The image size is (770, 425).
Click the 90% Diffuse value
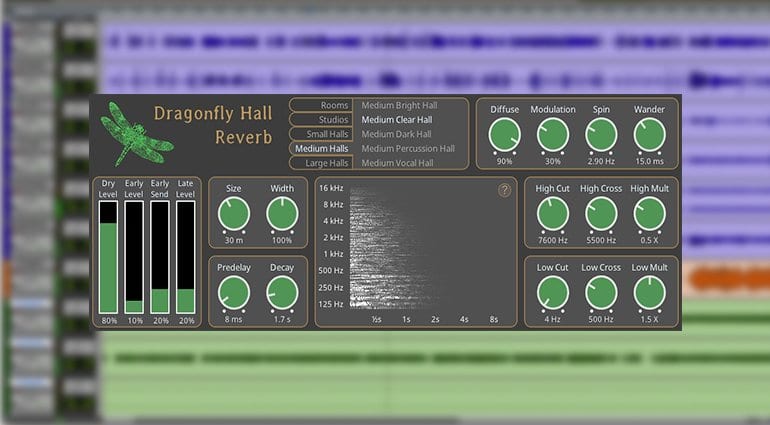click(x=504, y=161)
